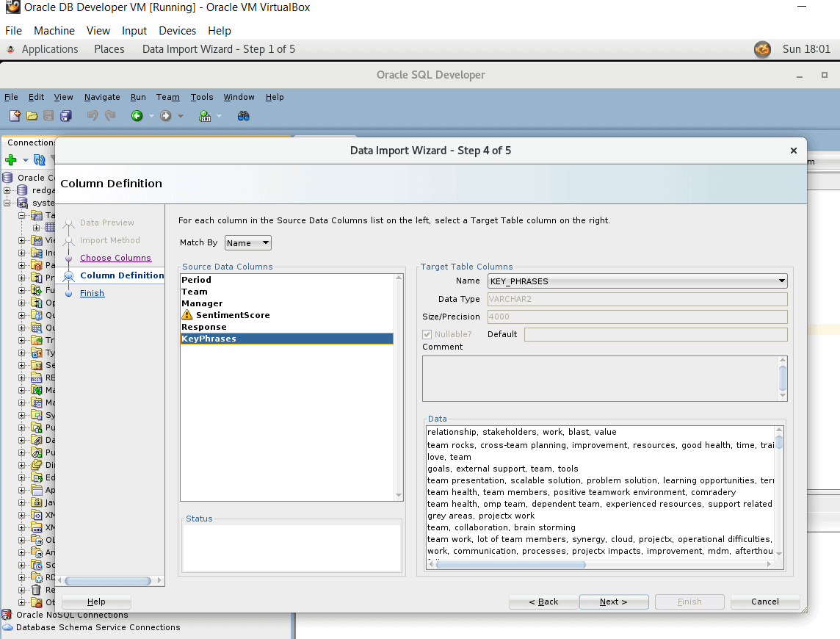The image size is (840, 639).
Task: Open the Places menu
Action: (x=109, y=49)
